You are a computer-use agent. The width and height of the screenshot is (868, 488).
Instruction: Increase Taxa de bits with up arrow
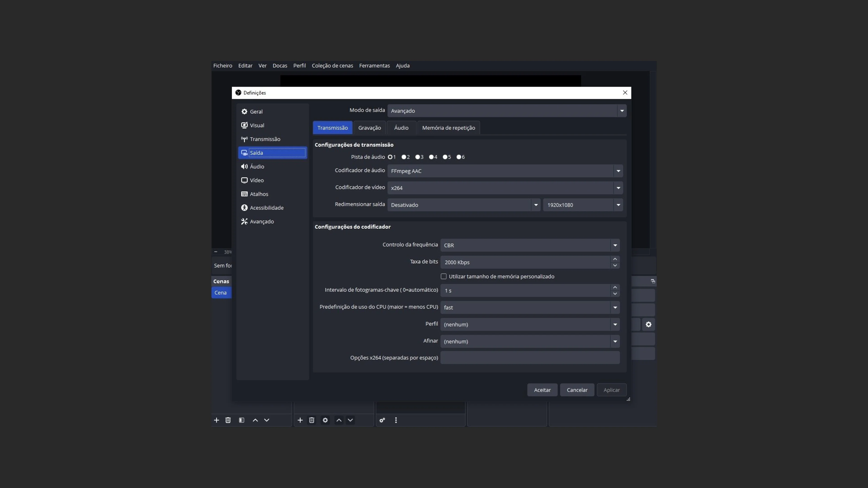tap(615, 259)
